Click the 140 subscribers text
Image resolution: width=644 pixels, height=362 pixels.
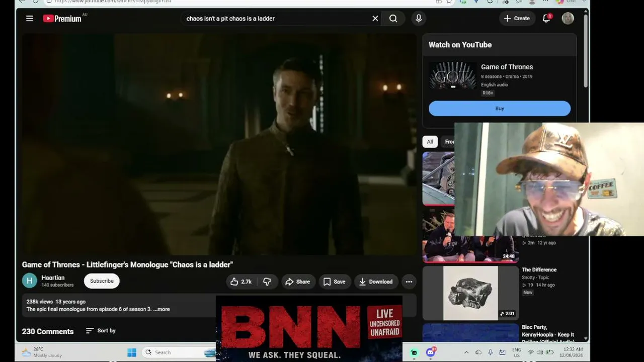[x=57, y=285]
